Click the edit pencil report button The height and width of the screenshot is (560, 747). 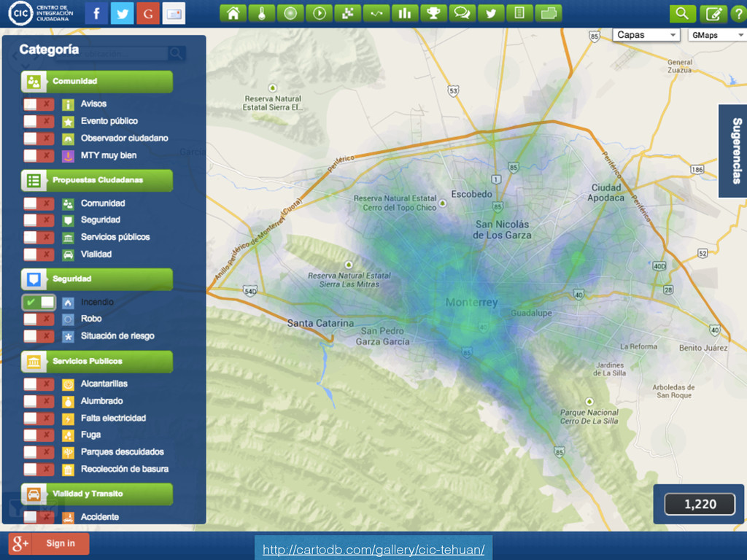point(713,13)
